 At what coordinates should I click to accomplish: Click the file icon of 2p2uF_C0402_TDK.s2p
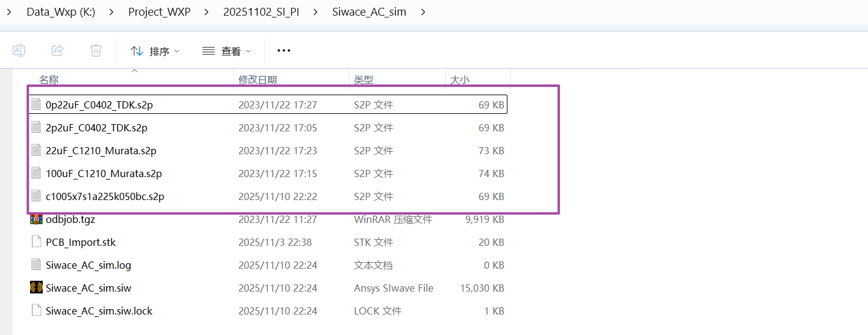[36, 127]
